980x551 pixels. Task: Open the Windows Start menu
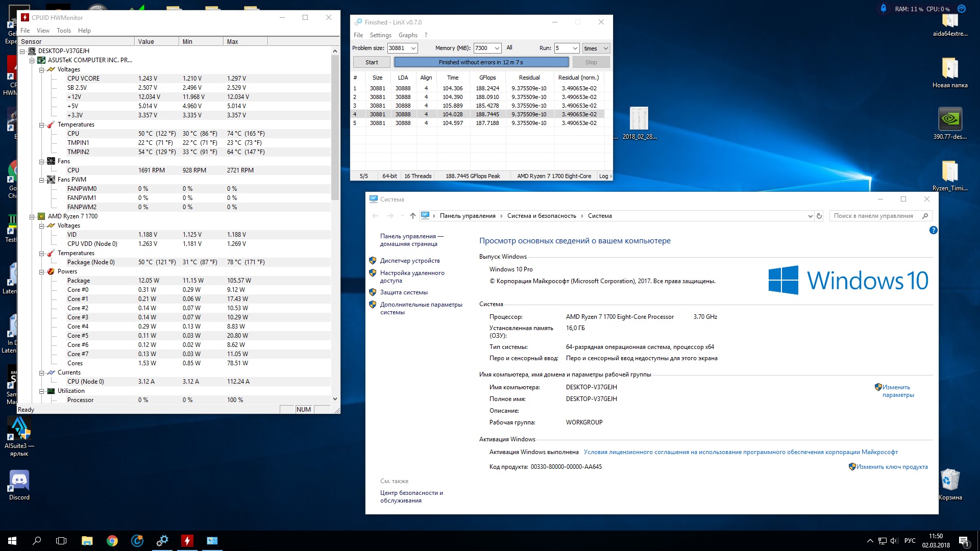coord(12,541)
